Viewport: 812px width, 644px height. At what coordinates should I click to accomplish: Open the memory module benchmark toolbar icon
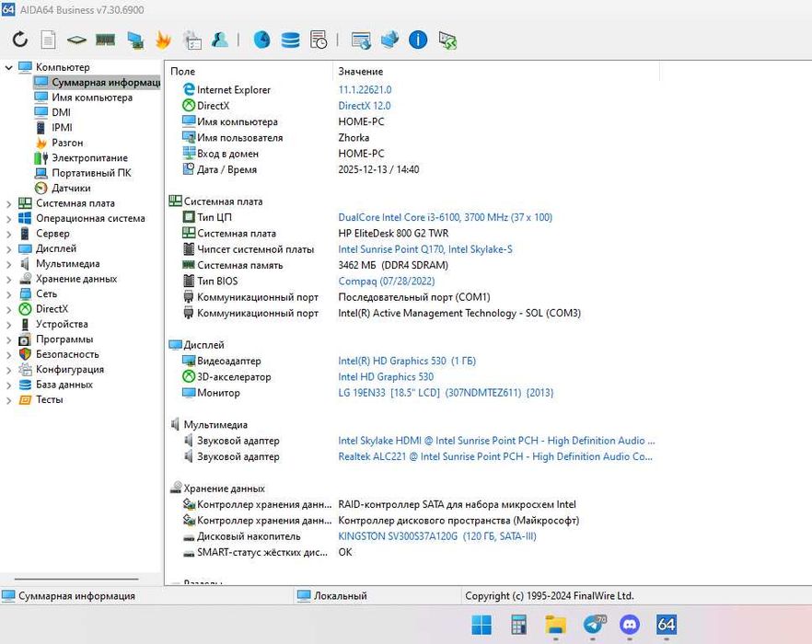click(x=106, y=40)
